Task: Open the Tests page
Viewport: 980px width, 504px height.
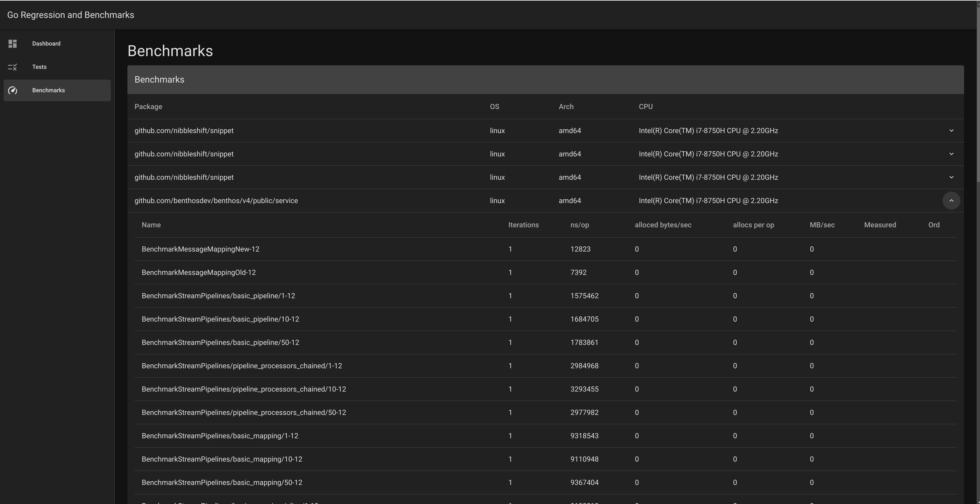Action: tap(57, 67)
